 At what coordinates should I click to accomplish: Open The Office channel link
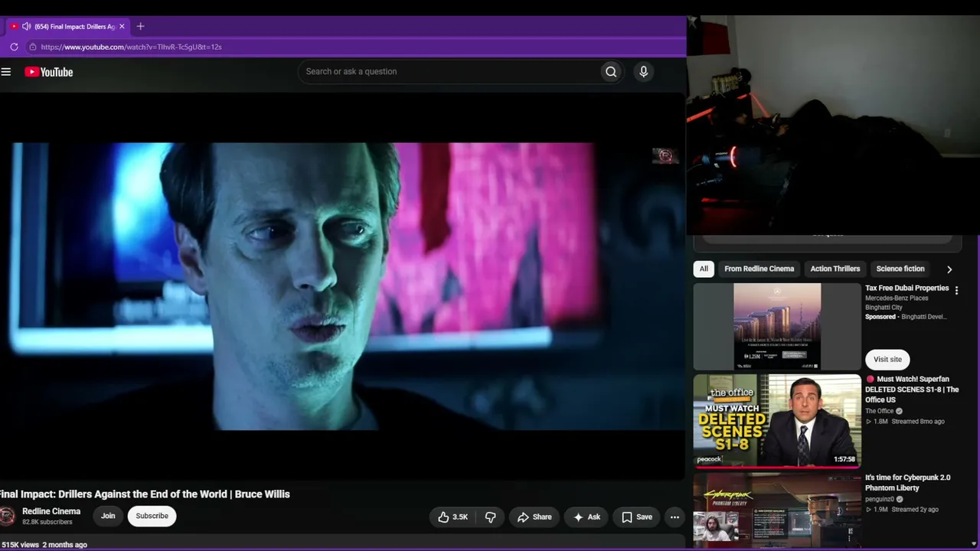[880, 411]
